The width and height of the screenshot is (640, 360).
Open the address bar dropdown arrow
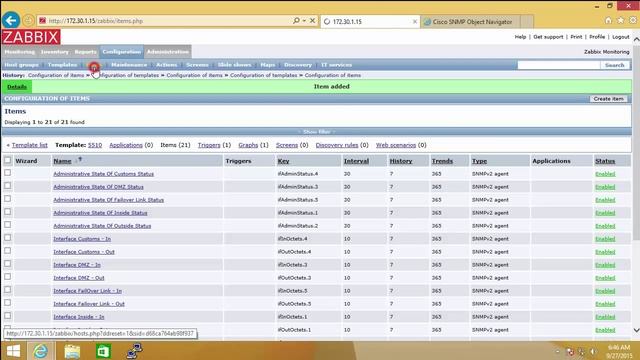point(304,20)
